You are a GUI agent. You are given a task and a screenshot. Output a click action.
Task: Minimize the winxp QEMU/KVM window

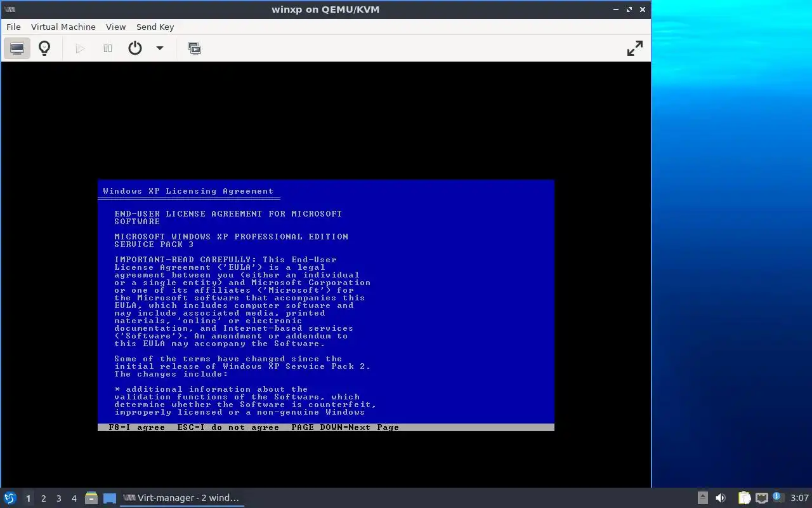coord(616,10)
